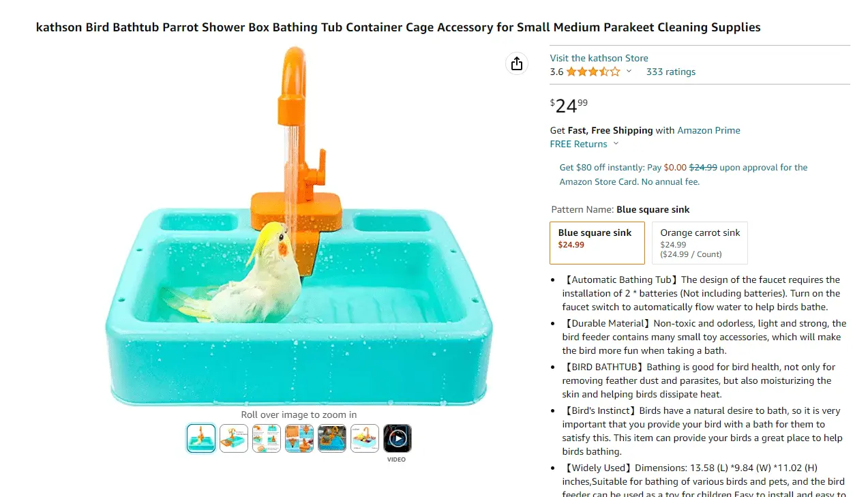Viewport: 868px width, 497px height.
Task: Open the sixth thumbnail with dimensions
Action: click(x=365, y=438)
